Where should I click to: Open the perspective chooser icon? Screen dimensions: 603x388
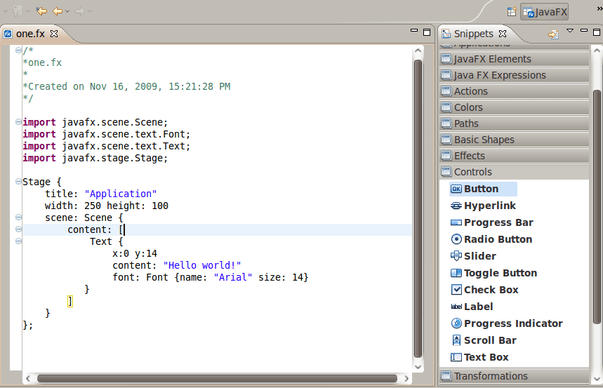(x=511, y=12)
